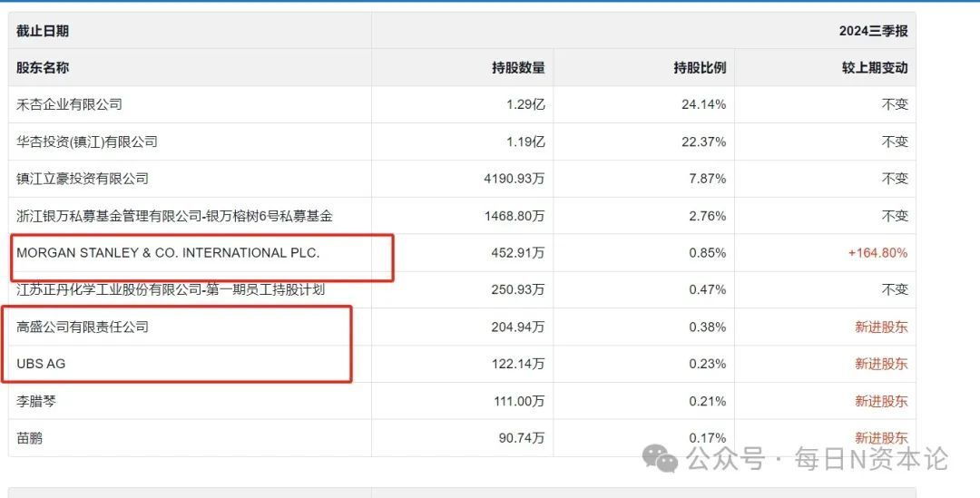The width and height of the screenshot is (980, 498).
Task: Select the 1468.80万 holding value
Action: point(514,216)
